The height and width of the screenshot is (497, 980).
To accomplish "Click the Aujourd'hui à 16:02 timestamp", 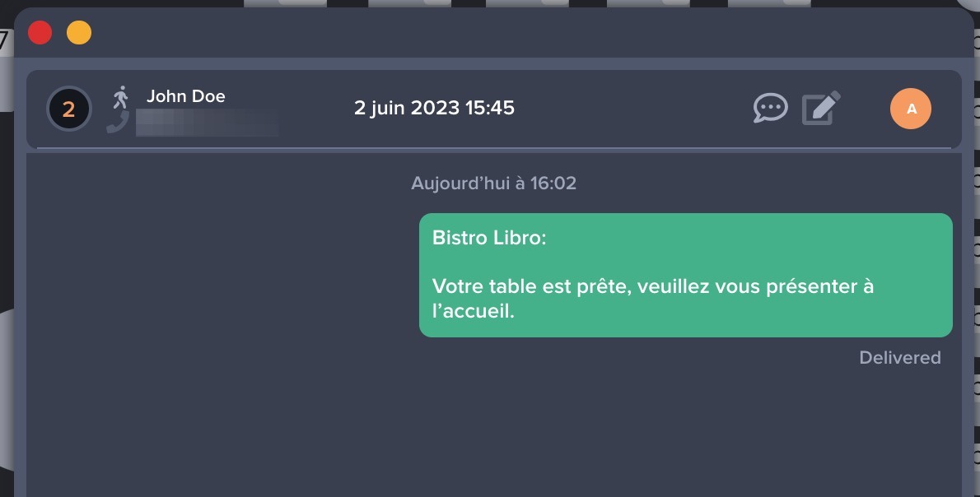I will (x=493, y=183).
